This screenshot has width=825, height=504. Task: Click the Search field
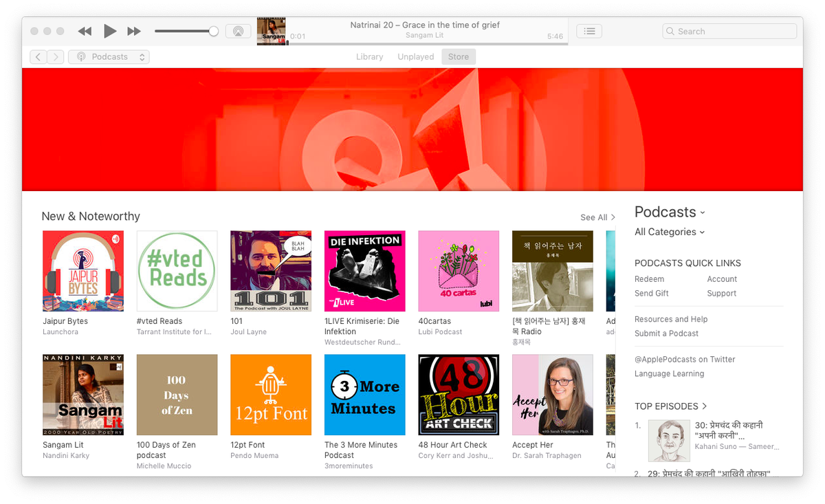[729, 31]
